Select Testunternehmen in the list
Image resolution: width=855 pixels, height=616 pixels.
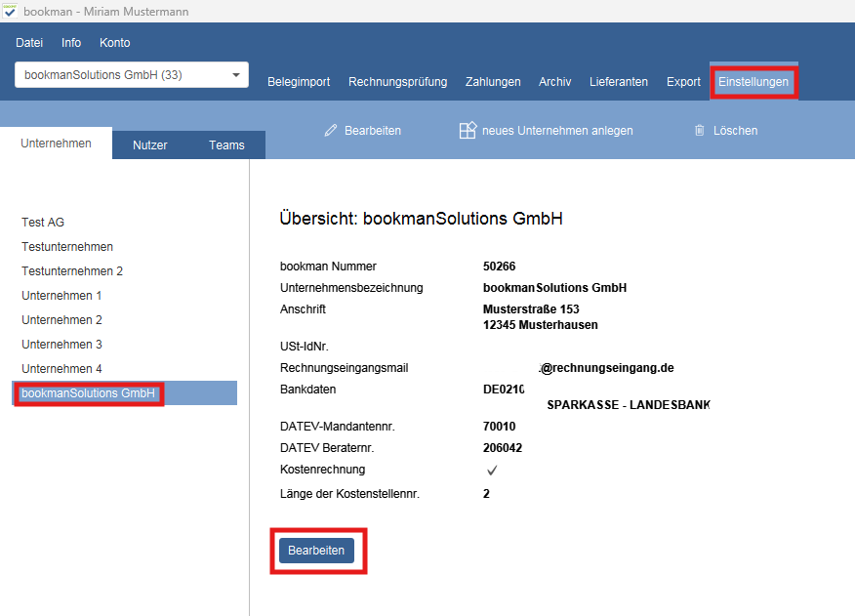click(x=67, y=247)
